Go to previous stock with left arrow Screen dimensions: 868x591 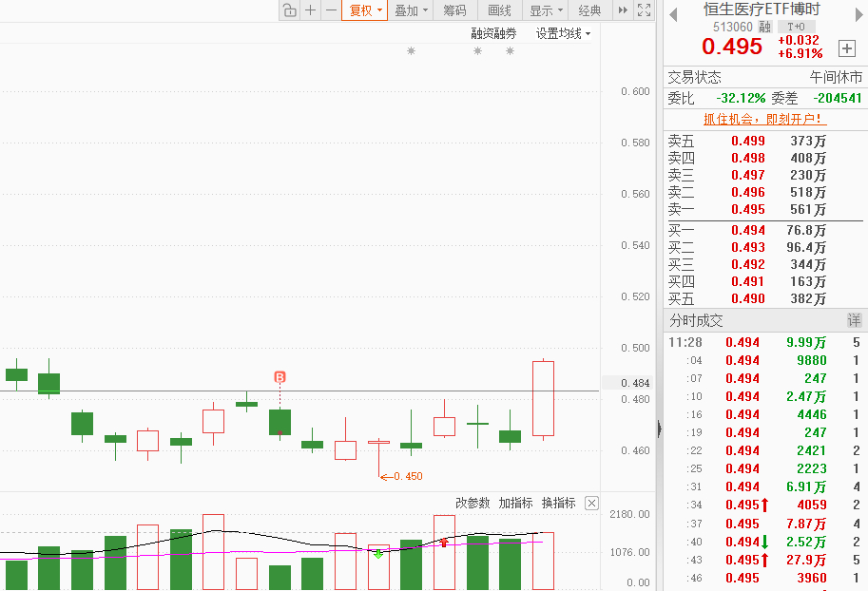(x=673, y=15)
